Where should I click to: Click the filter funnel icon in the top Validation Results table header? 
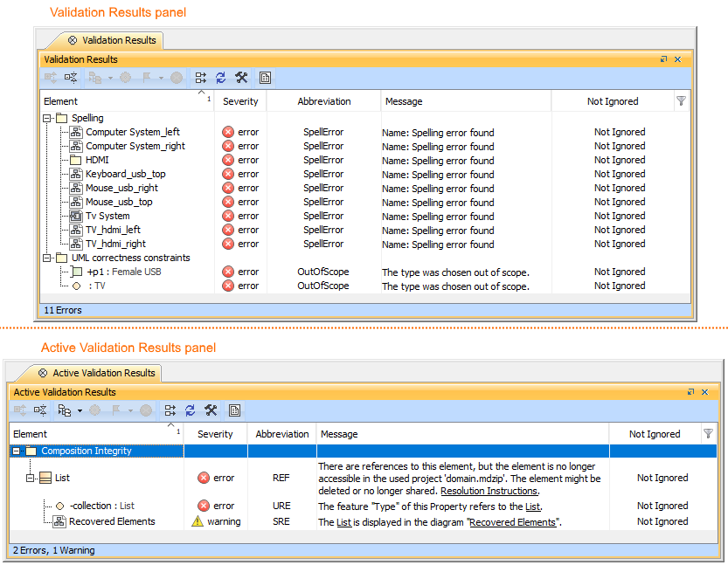pyautogui.click(x=681, y=101)
